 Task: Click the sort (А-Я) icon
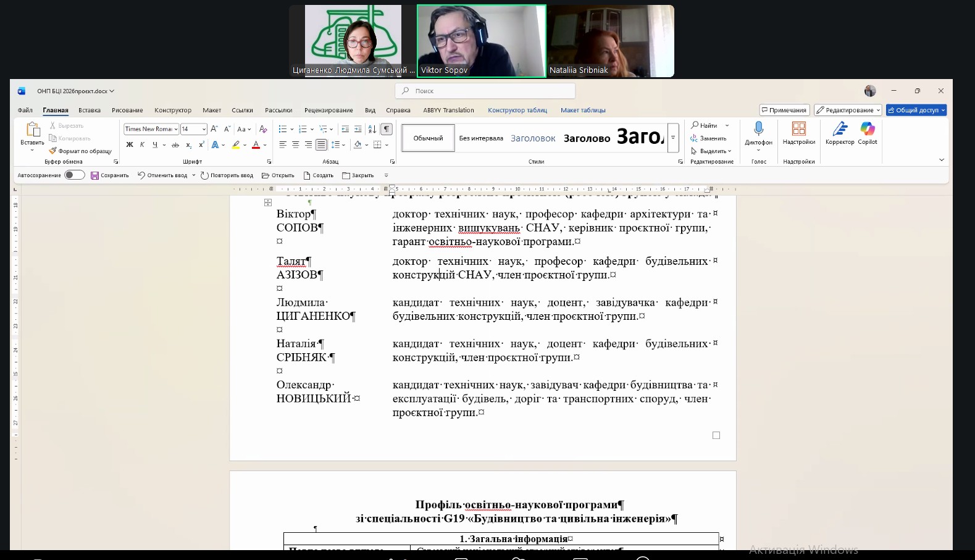[372, 129]
